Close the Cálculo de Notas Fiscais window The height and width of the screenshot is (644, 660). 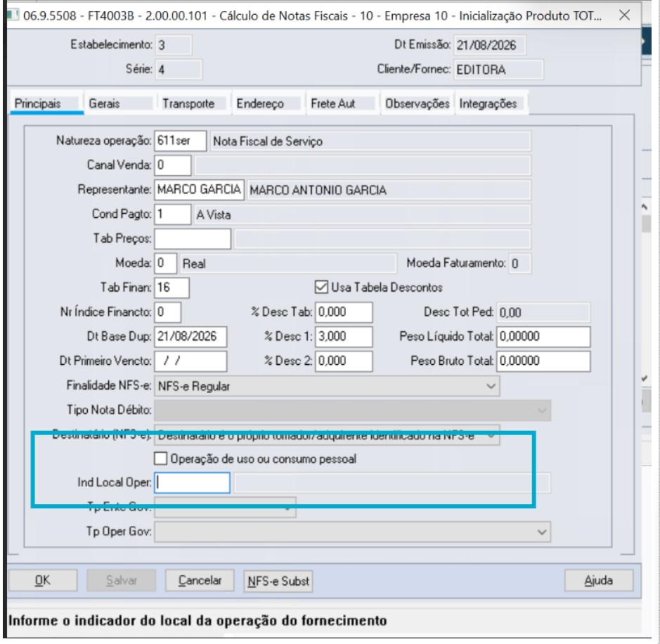625,15
